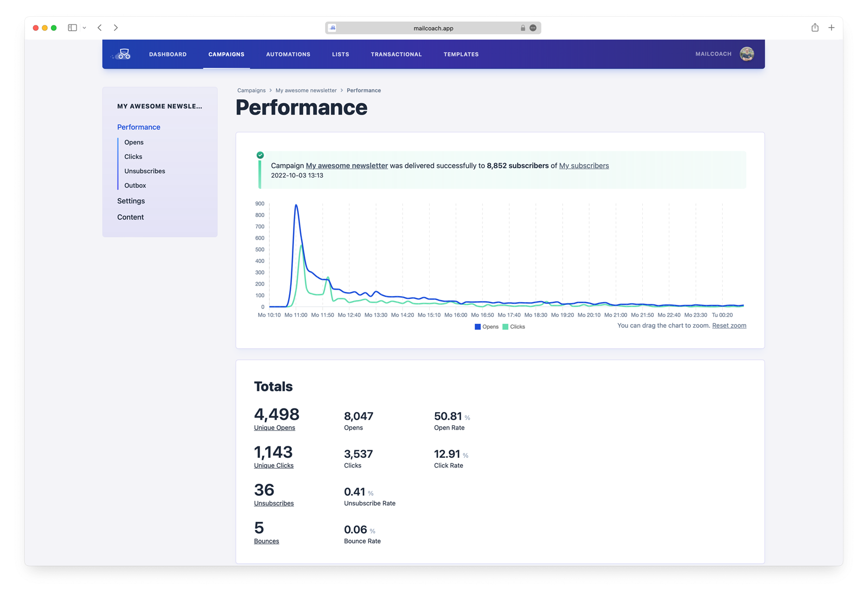Click the website favicon in address bar
This screenshot has height=595, width=868.
click(333, 28)
